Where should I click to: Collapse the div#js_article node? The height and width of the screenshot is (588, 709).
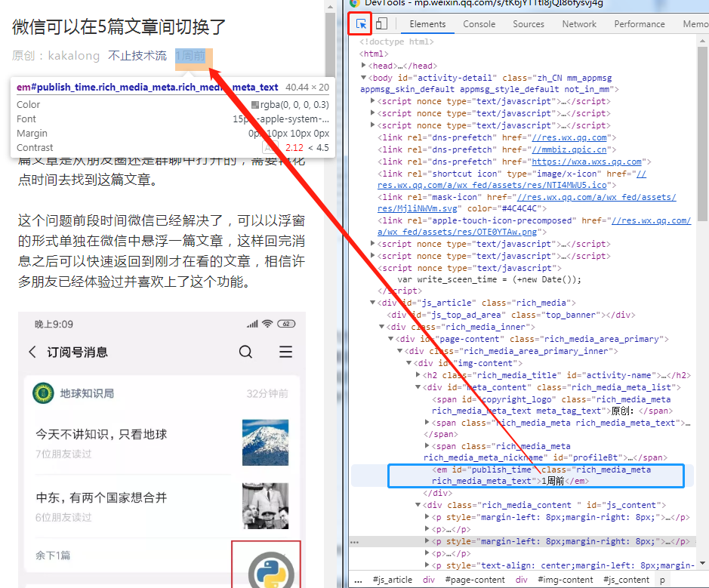(x=372, y=303)
